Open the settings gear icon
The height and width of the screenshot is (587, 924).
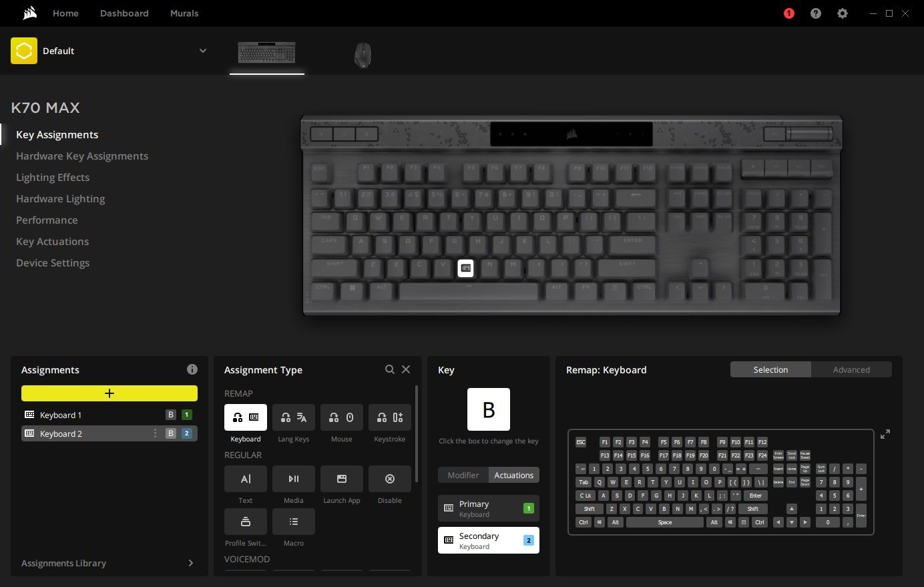click(x=842, y=13)
